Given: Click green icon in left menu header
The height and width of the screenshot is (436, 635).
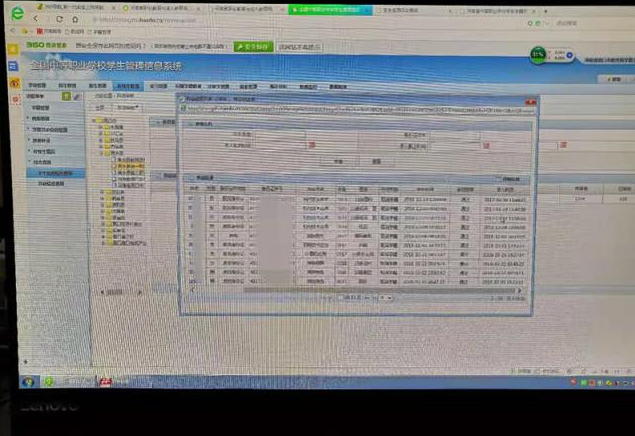Looking at the screenshot, I should point(66,96).
